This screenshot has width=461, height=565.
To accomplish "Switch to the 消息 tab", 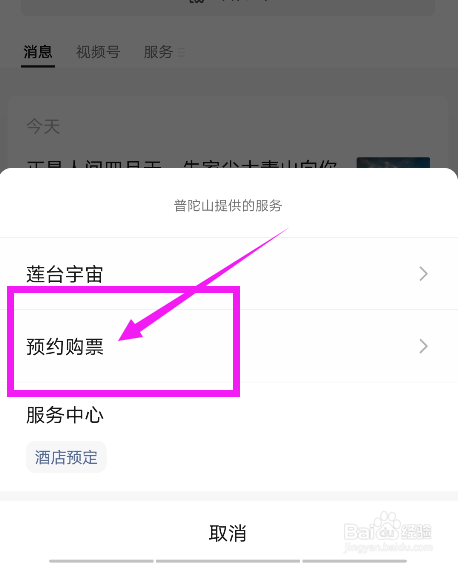I will pos(38,52).
